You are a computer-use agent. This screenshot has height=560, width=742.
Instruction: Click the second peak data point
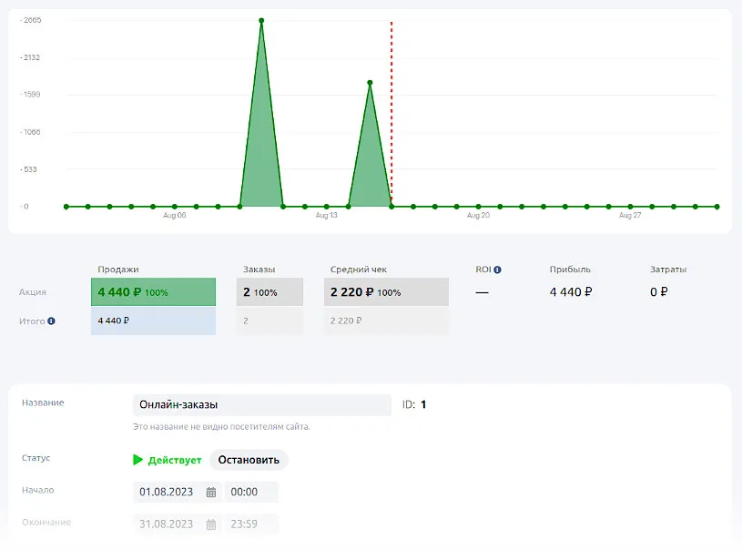(370, 83)
